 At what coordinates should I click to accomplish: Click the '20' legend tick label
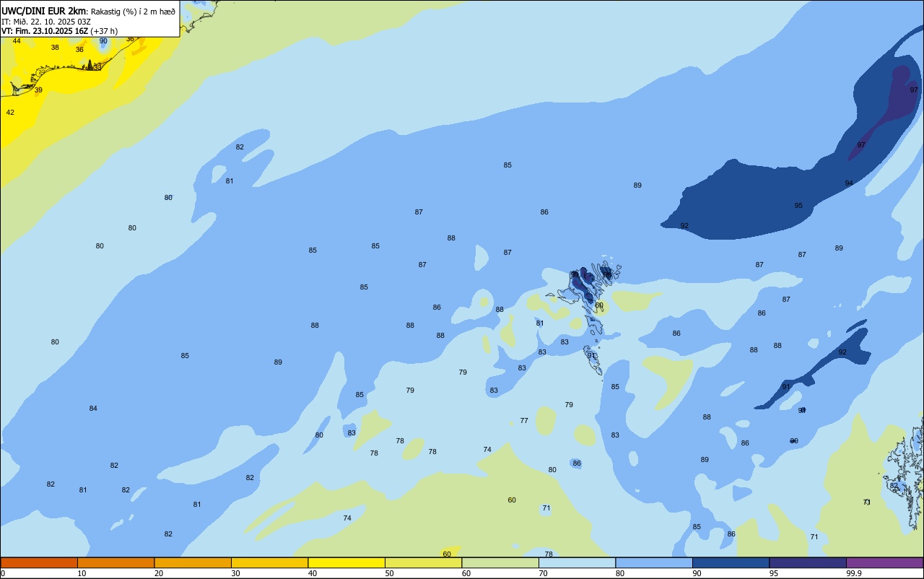pyautogui.click(x=159, y=573)
